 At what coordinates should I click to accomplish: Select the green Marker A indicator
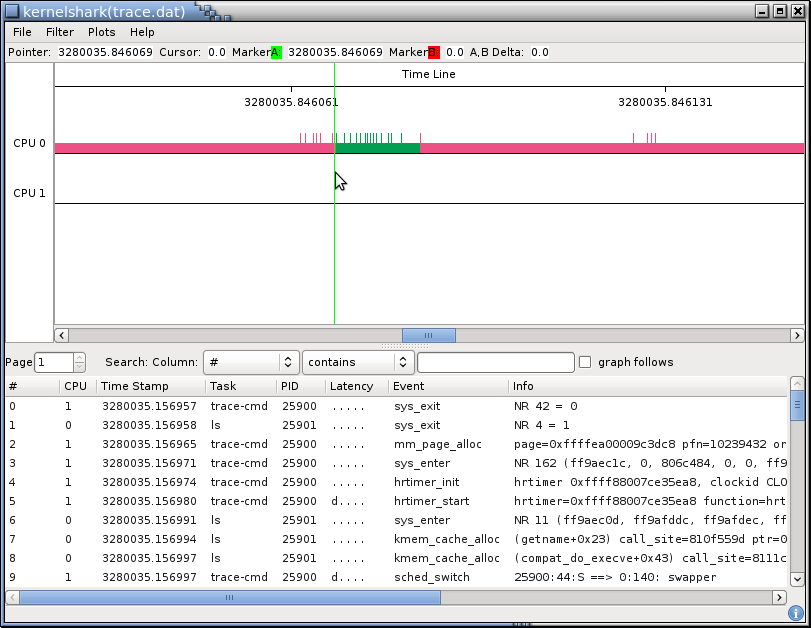click(x=276, y=52)
